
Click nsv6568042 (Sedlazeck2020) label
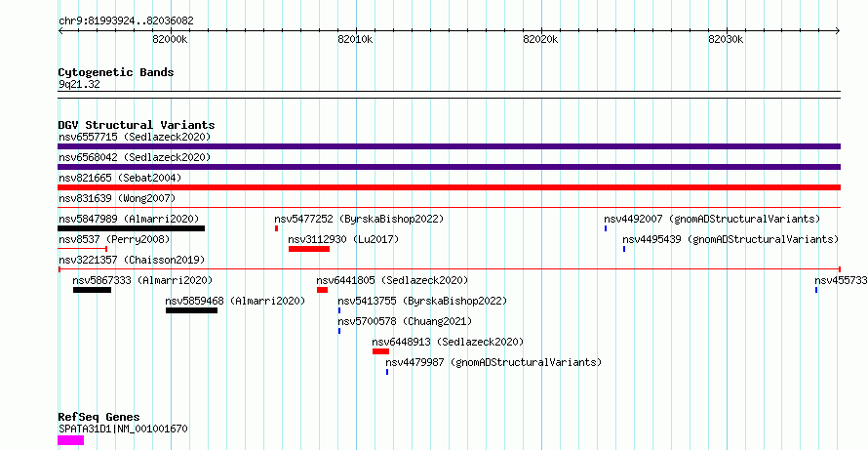(x=135, y=157)
